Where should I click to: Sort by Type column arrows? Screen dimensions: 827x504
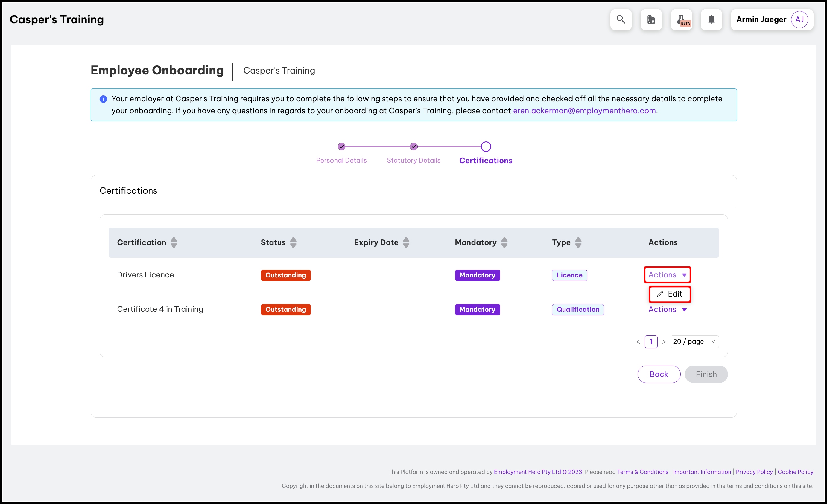coord(578,242)
